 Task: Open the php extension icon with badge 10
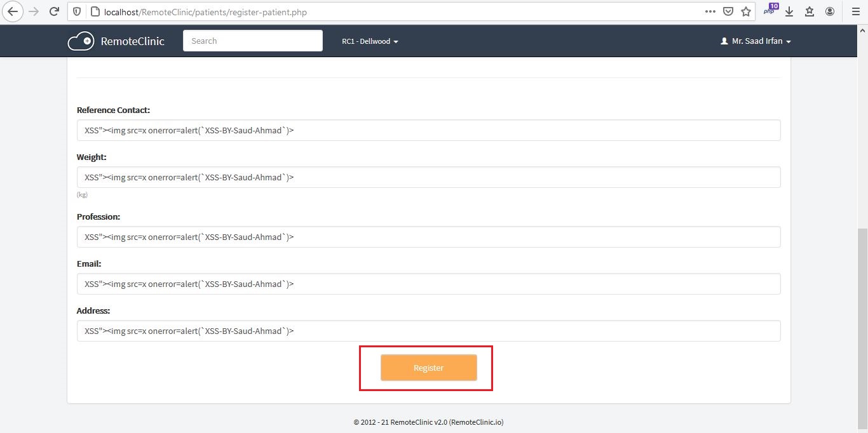tap(771, 10)
